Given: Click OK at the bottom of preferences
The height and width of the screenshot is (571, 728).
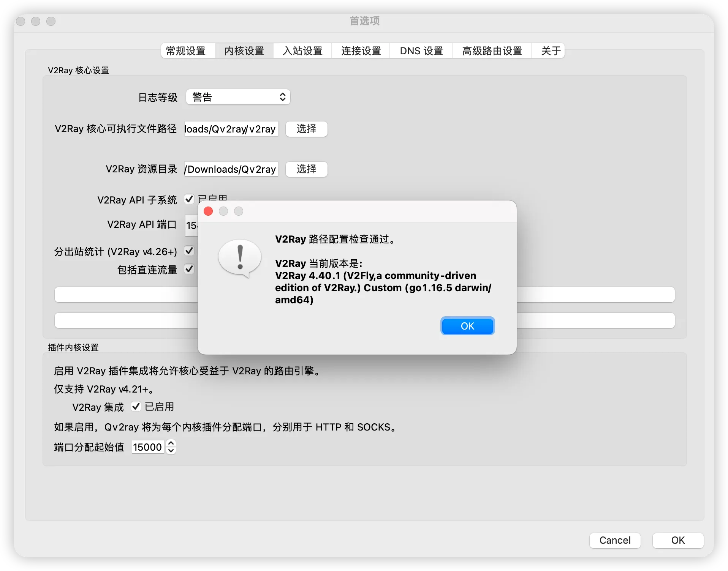Looking at the screenshot, I should click(677, 541).
